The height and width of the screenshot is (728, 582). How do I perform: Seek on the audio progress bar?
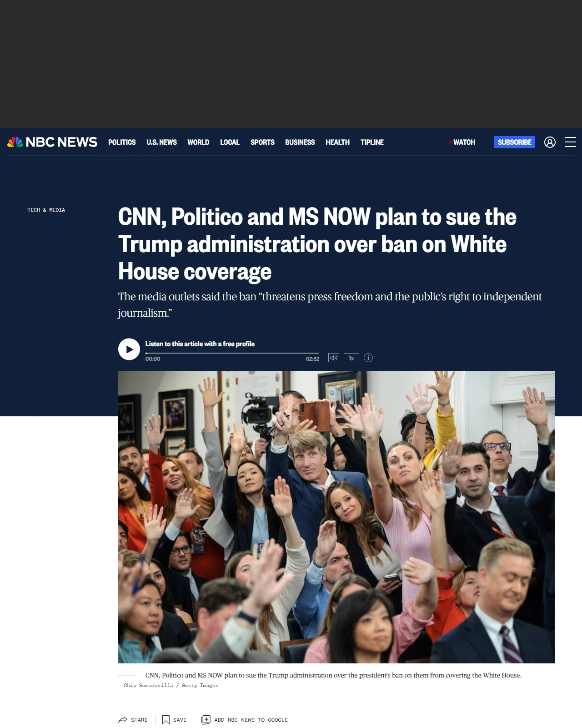(x=232, y=353)
